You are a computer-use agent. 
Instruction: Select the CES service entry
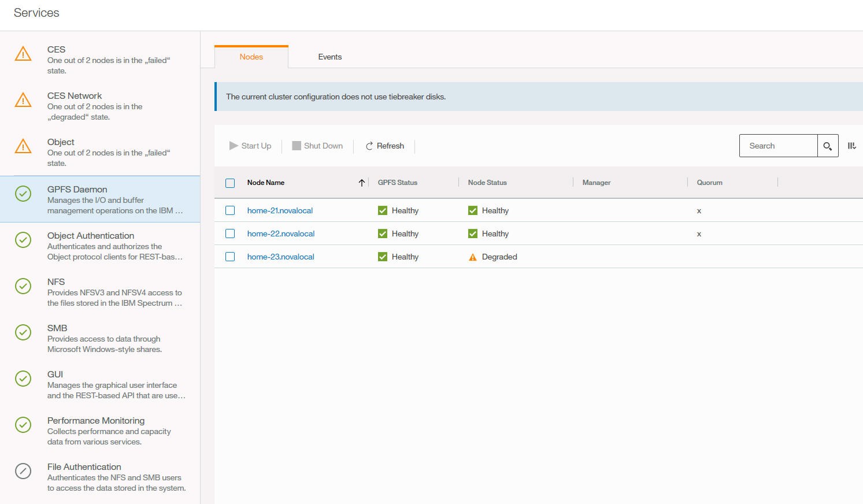100,60
